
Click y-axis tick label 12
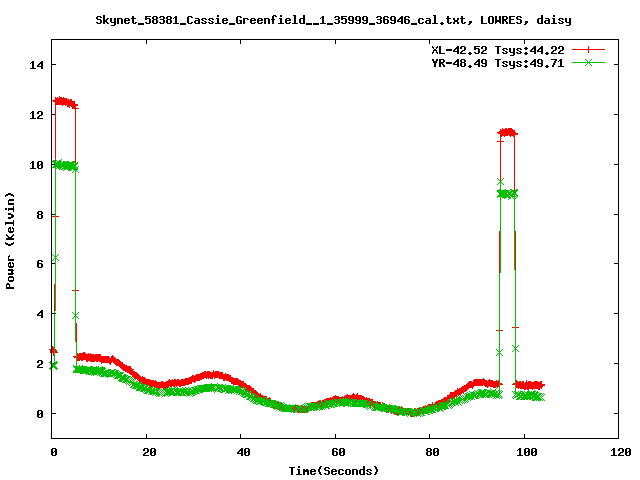coord(36,115)
